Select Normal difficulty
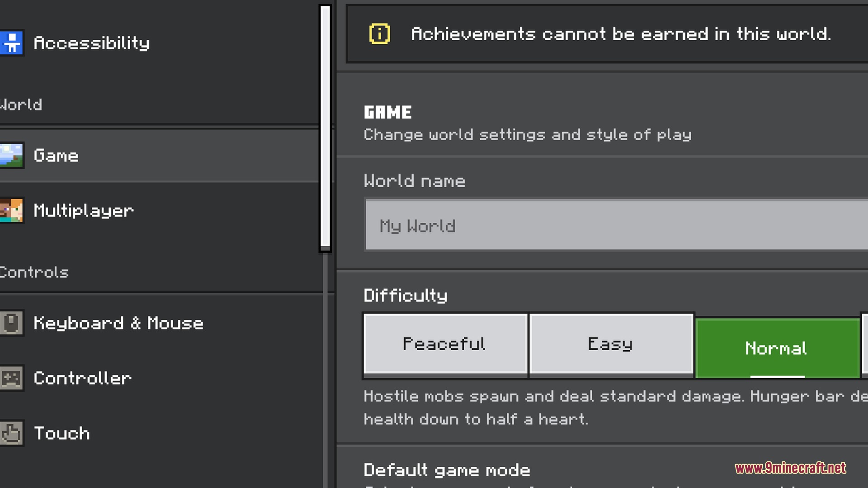 pos(777,348)
